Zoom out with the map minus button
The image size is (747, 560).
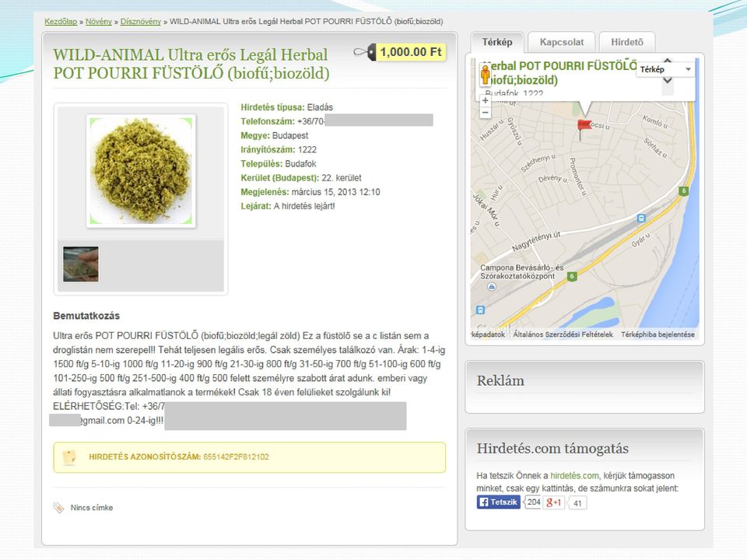point(485,112)
